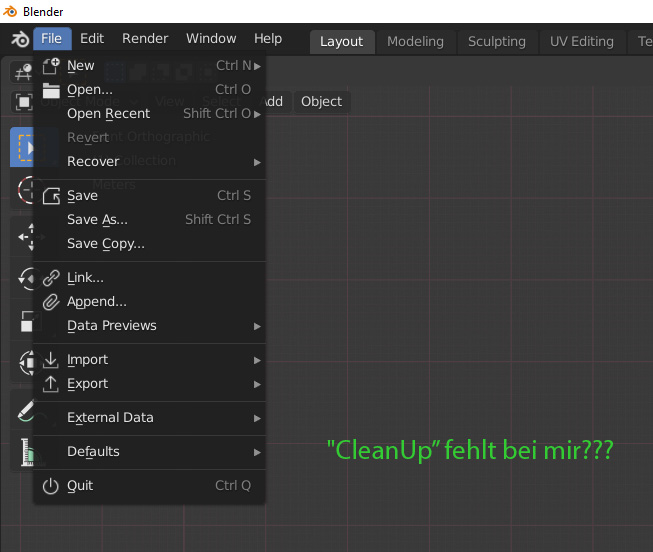Click the Import download-arrow icon
The image size is (653, 552).
click(51, 360)
